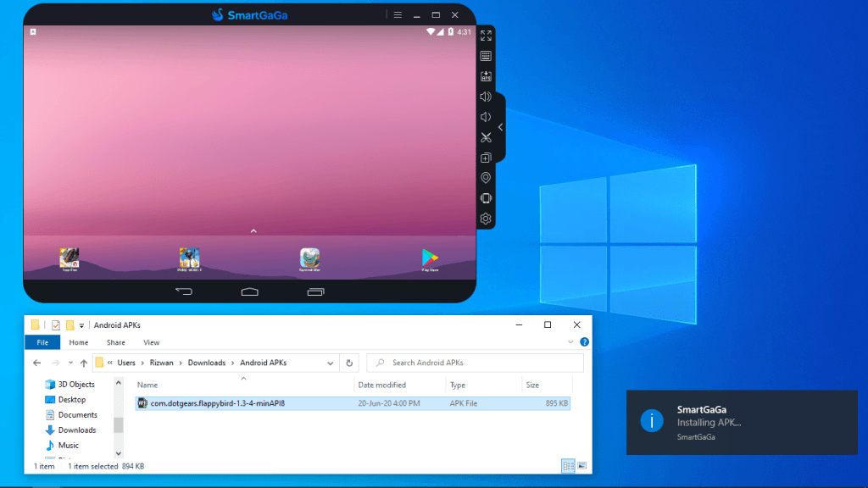Tap the Android back button

184,291
